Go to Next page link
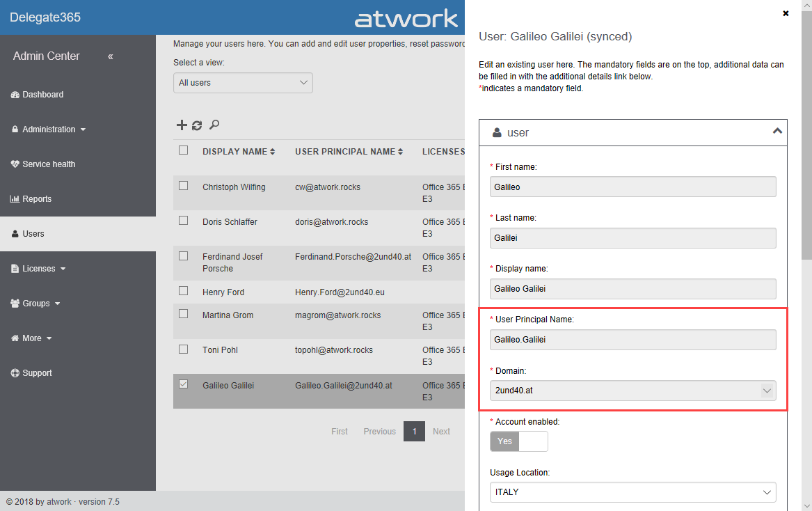Viewport: 812px width, 511px height. click(x=441, y=431)
